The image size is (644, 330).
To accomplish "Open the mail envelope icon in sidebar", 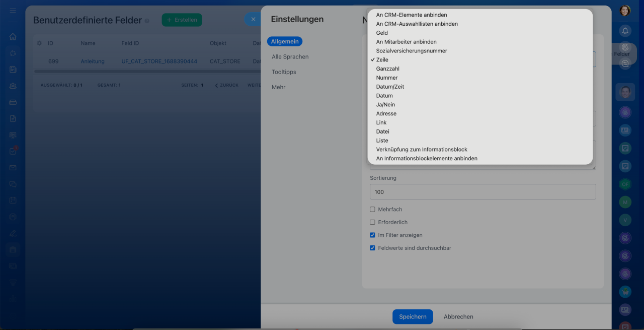I will [x=13, y=168].
